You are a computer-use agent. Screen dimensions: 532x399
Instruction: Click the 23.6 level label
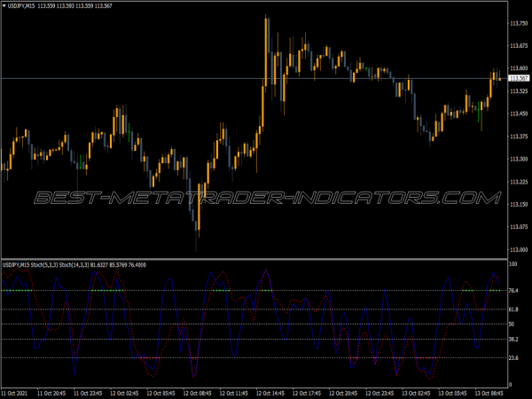pyautogui.click(x=514, y=358)
